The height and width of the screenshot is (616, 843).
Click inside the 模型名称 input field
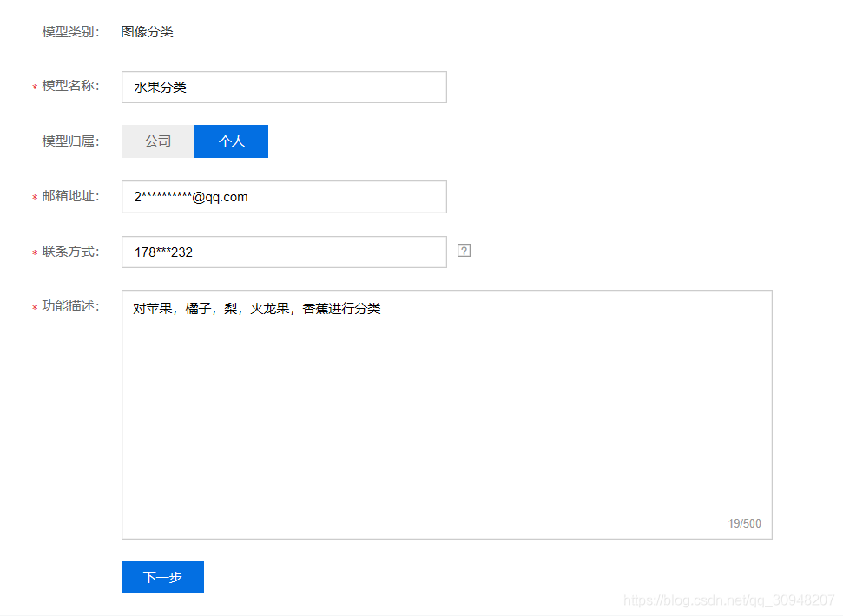tap(284, 87)
